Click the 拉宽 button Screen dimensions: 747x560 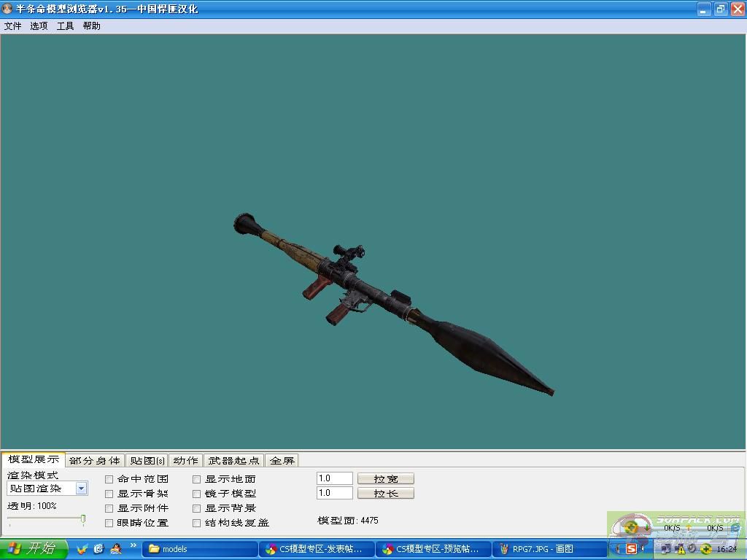point(386,478)
